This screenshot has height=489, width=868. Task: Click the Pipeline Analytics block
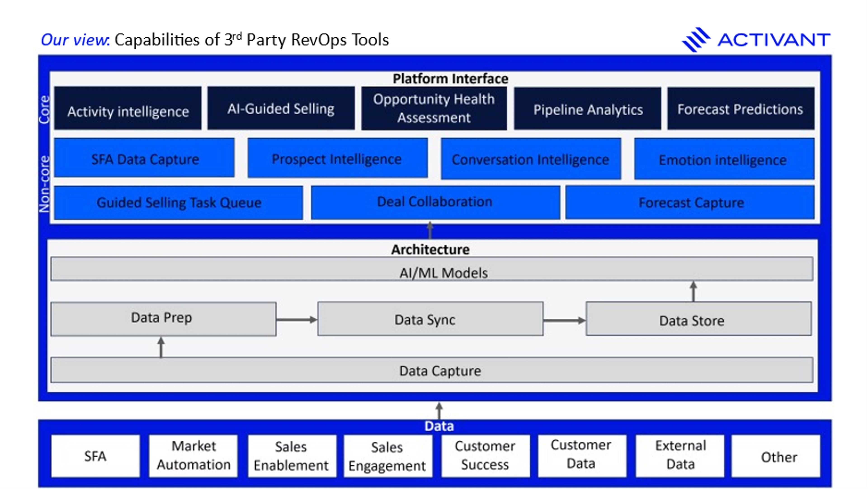[x=587, y=109]
